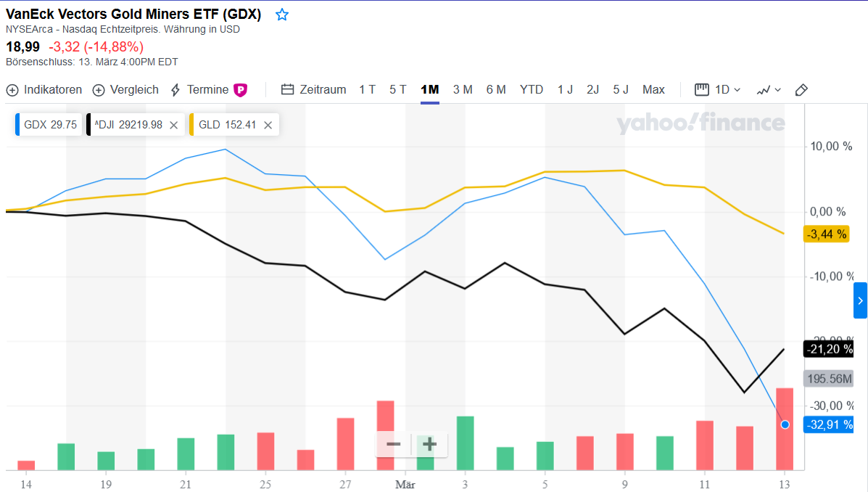Open the Zeitraum calendar date range

tap(287, 90)
